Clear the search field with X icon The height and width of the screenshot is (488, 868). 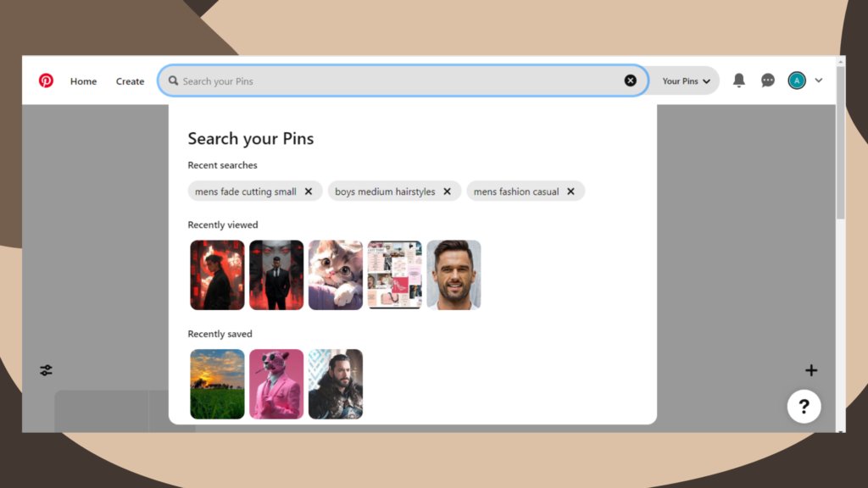pos(631,80)
